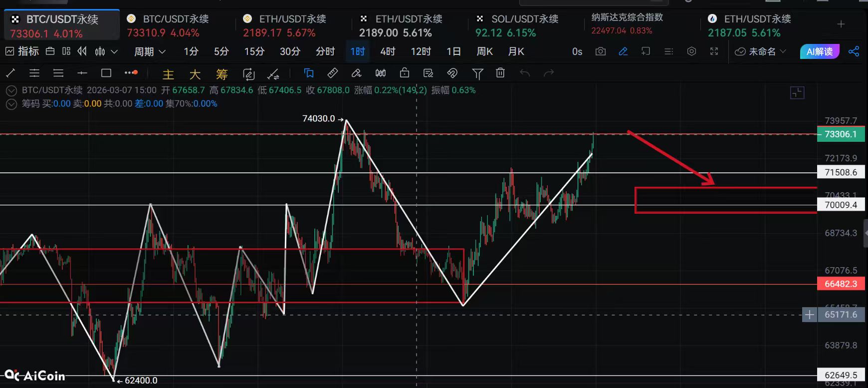Click the trash can delete drawings icon
The width and height of the screenshot is (868, 388).
(500, 73)
